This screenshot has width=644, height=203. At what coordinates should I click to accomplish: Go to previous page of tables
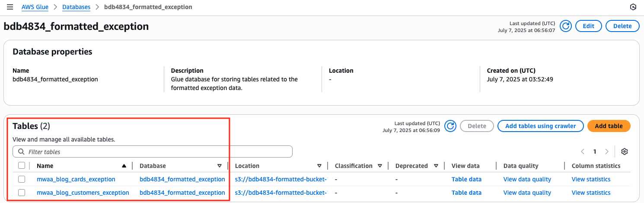[583, 151]
